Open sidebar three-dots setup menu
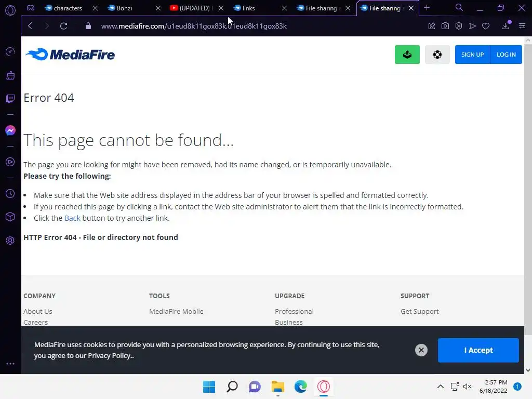Image resolution: width=532 pixels, height=399 pixels. click(x=10, y=364)
